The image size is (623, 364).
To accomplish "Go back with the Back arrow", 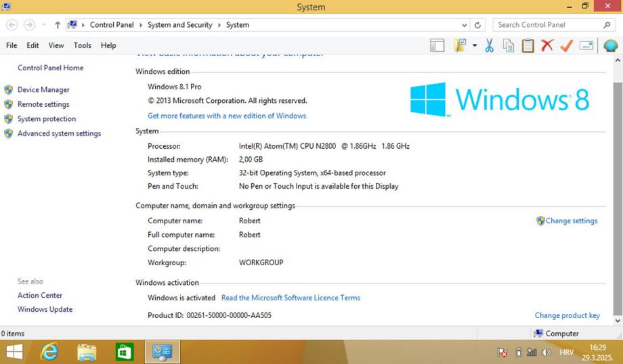I will click(x=12, y=25).
